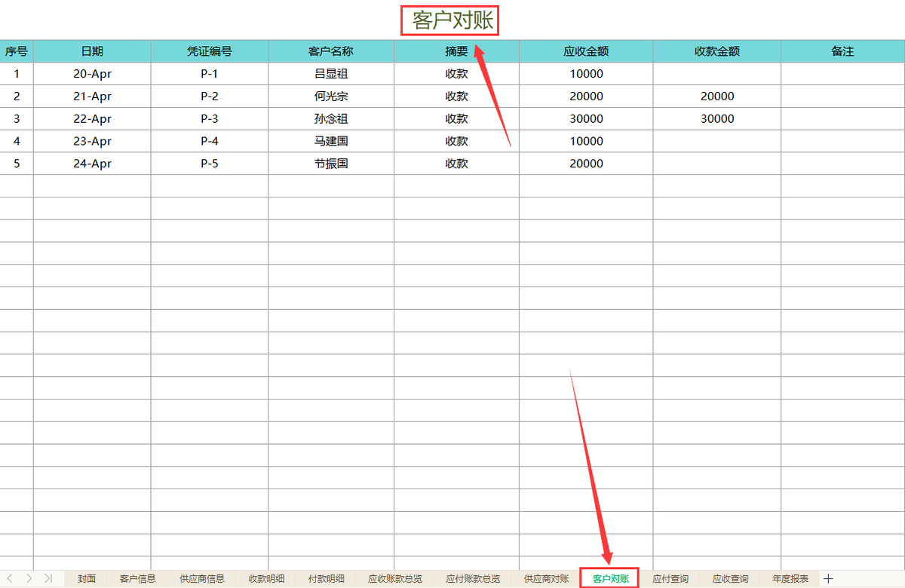This screenshot has width=905, height=588.
Task: Select the 21-Apr date cell
Action: coord(92,96)
